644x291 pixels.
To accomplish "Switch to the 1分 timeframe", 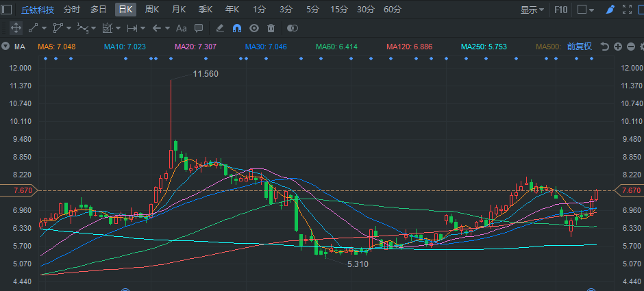I will (x=259, y=10).
